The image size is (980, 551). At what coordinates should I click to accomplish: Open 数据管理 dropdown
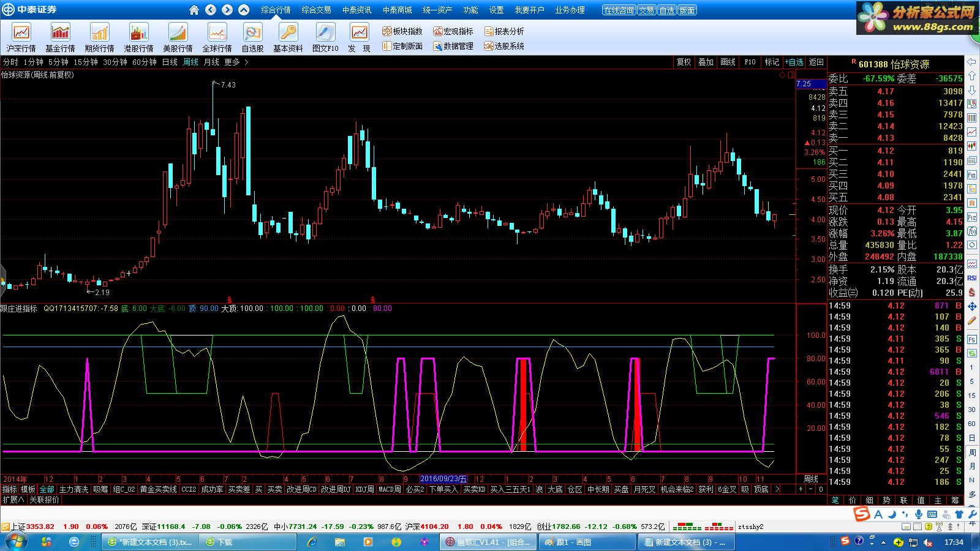[453, 46]
